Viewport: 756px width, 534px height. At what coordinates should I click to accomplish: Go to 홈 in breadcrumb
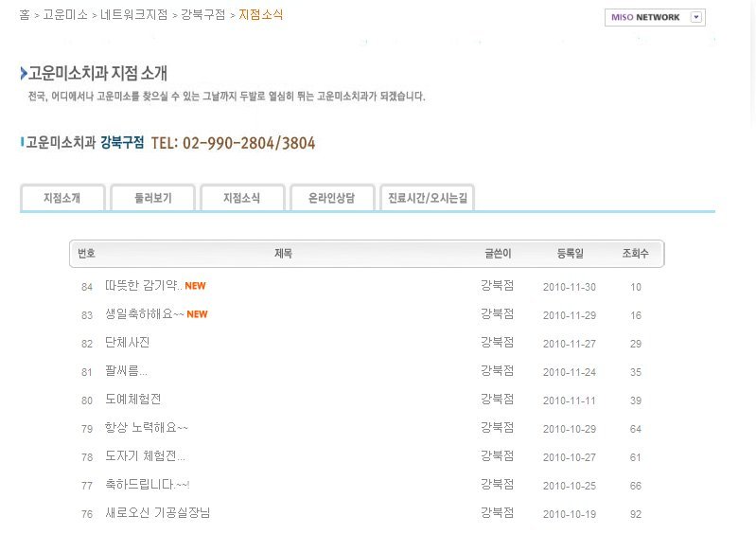[25, 15]
